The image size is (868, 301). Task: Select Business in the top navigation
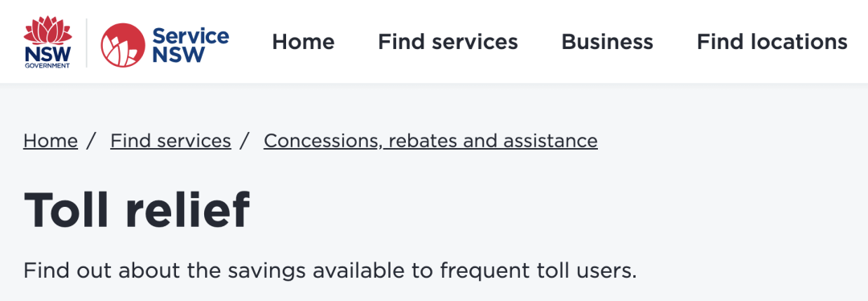(x=608, y=42)
